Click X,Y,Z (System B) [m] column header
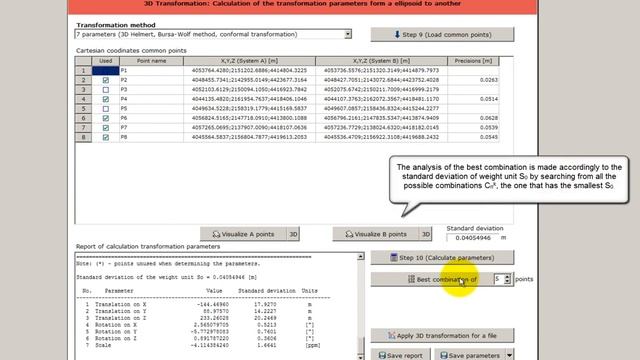This screenshot has width=640, height=360. (x=381, y=61)
